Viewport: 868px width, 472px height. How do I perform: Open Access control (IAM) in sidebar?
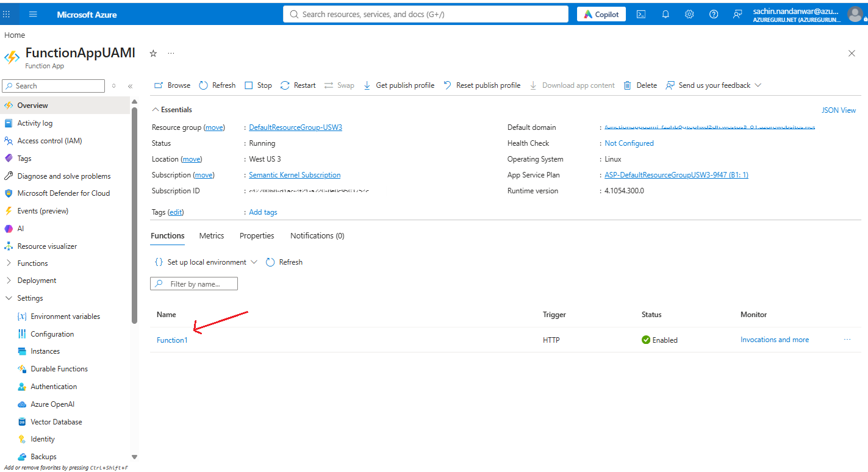click(x=49, y=141)
